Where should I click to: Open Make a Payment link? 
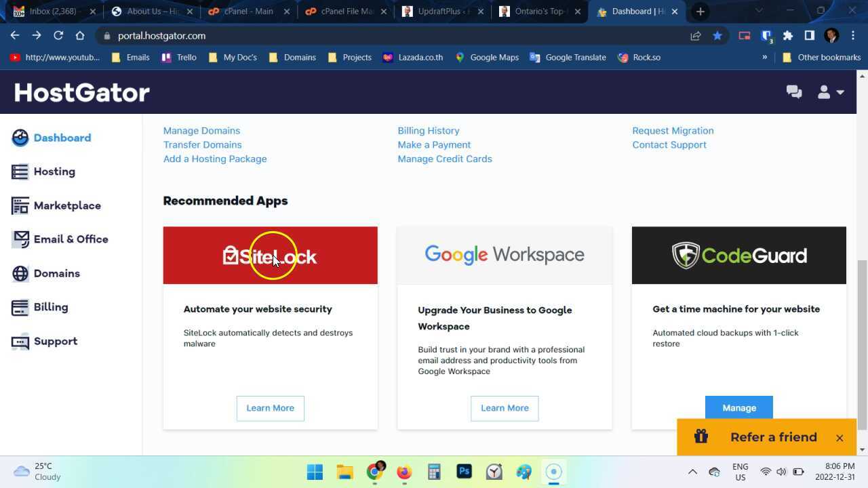434,145
